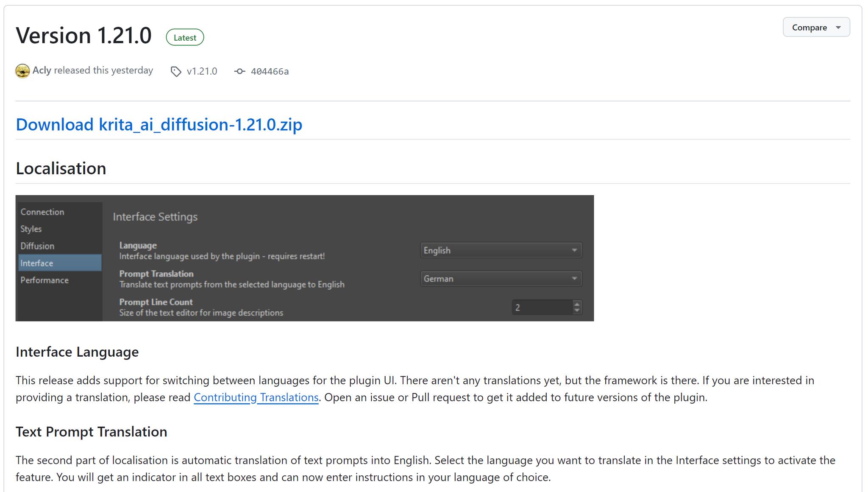Open the Language dropdown showing English
Viewport: 868px width, 492px height.
(501, 250)
